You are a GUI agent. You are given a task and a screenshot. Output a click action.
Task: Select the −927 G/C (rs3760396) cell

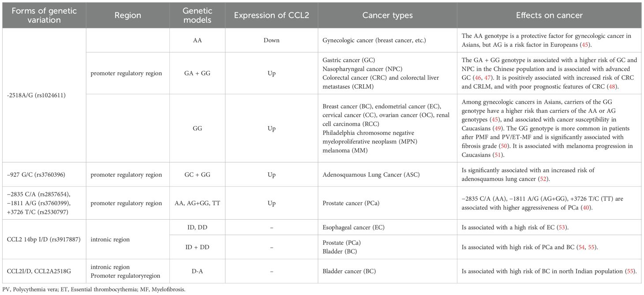37,175
